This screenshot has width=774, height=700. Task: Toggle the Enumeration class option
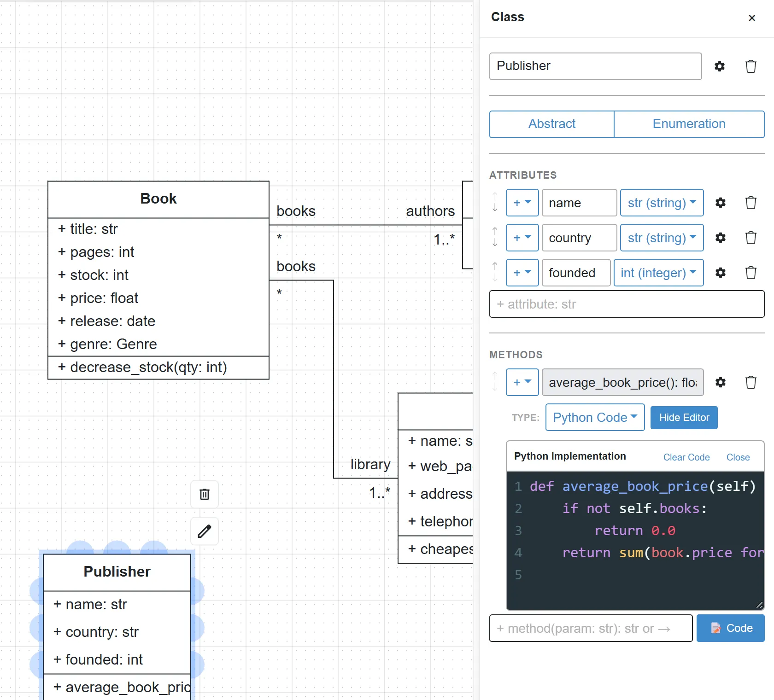point(689,124)
